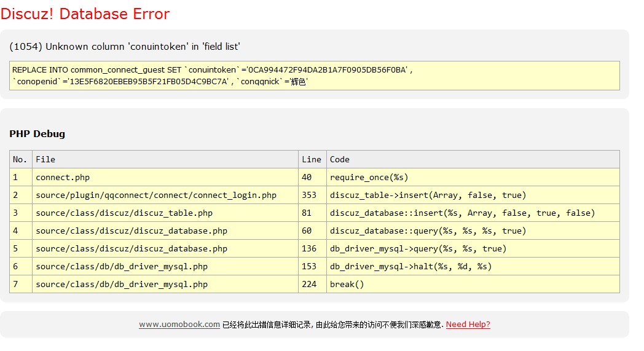Screen dimensions: 644x351
Task: Select the connect.php file cell
Action: [x=63, y=177]
